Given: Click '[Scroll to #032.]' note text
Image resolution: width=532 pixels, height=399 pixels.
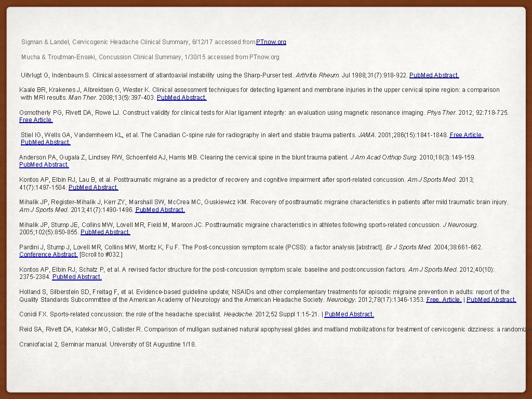Looking at the screenshot, I should pos(101,255).
